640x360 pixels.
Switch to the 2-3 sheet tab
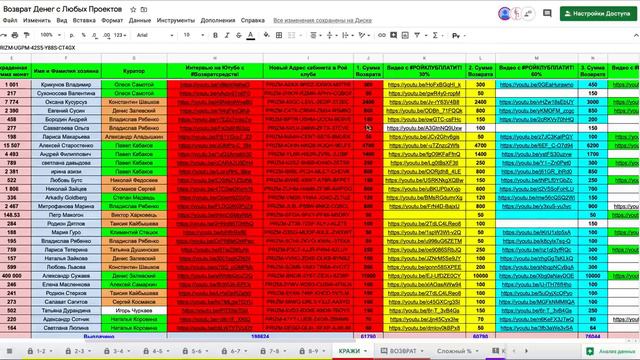pos(79,351)
